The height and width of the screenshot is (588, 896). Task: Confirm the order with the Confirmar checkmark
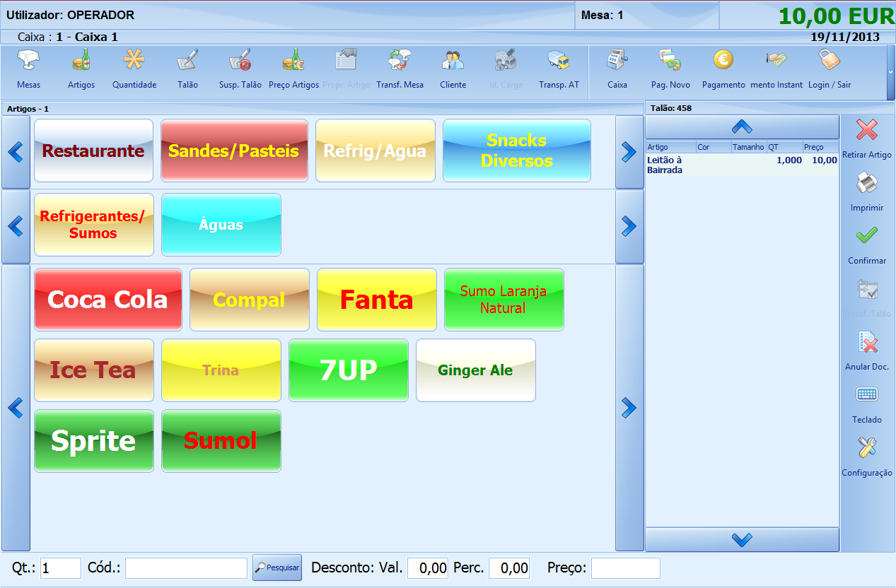[x=867, y=245]
